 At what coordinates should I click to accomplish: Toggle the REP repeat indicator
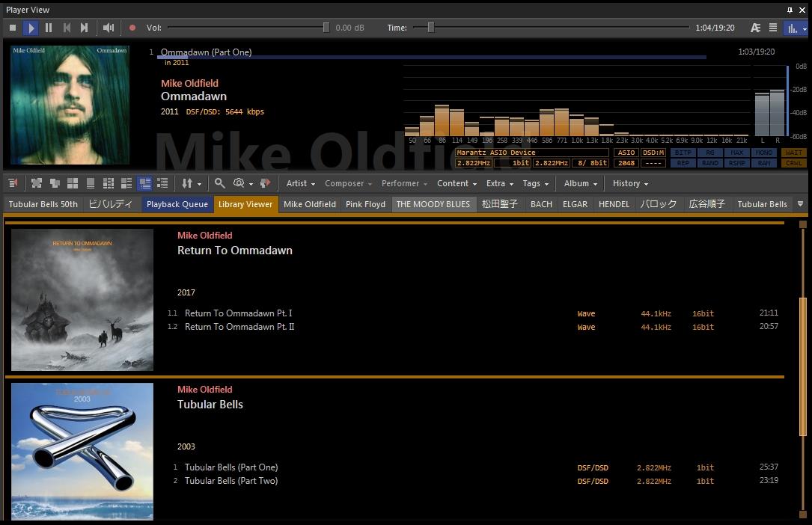pyautogui.click(x=683, y=163)
